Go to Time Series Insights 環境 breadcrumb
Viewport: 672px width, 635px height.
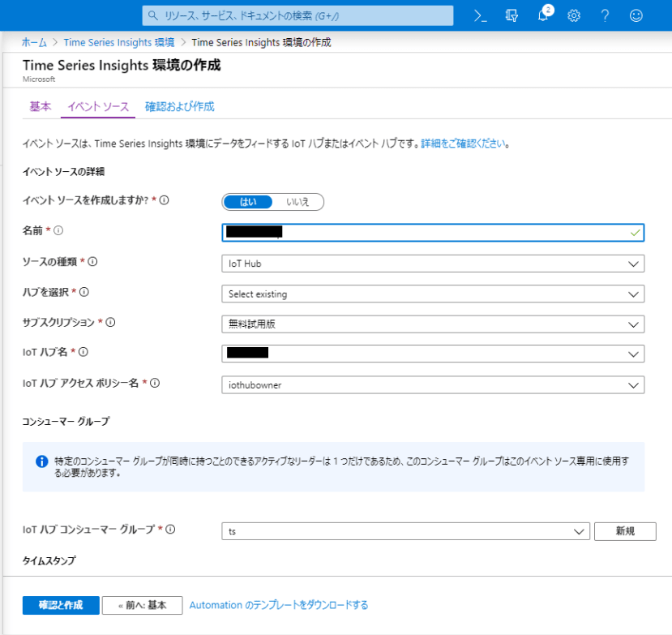119,42
